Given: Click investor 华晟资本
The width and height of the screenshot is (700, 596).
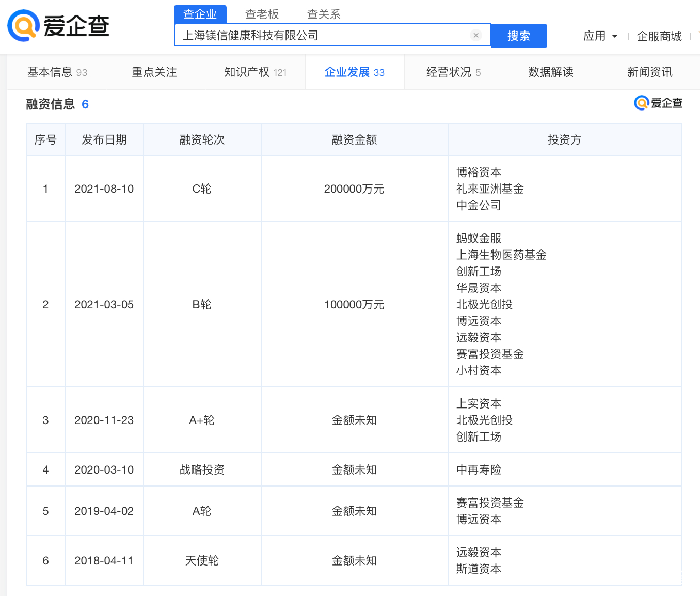Looking at the screenshot, I should pos(479,288).
